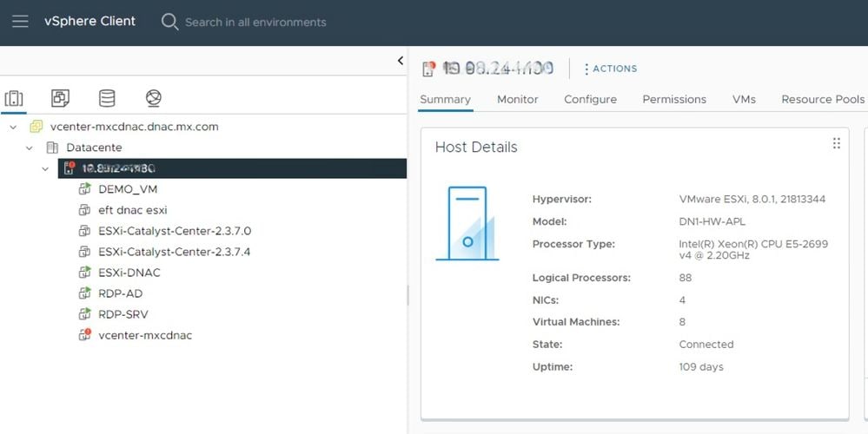Select vcenter-mxcdnac virtual machine

[146, 335]
